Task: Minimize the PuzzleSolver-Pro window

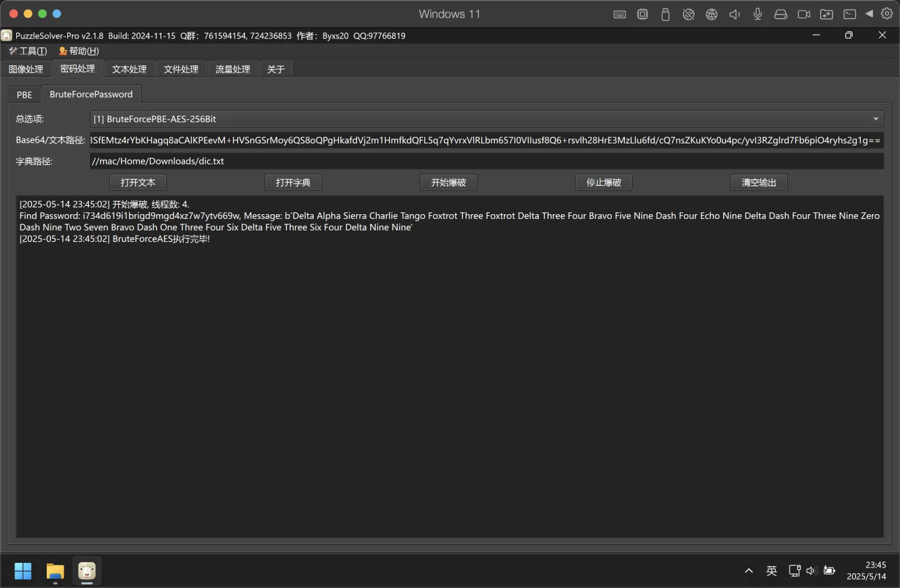Action: point(816,35)
